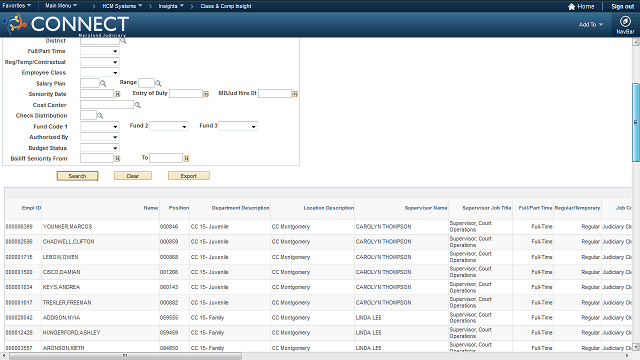Image resolution: width=640 pixels, height=360 pixels.
Task: Sort by Position column header
Action: click(x=179, y=208)
